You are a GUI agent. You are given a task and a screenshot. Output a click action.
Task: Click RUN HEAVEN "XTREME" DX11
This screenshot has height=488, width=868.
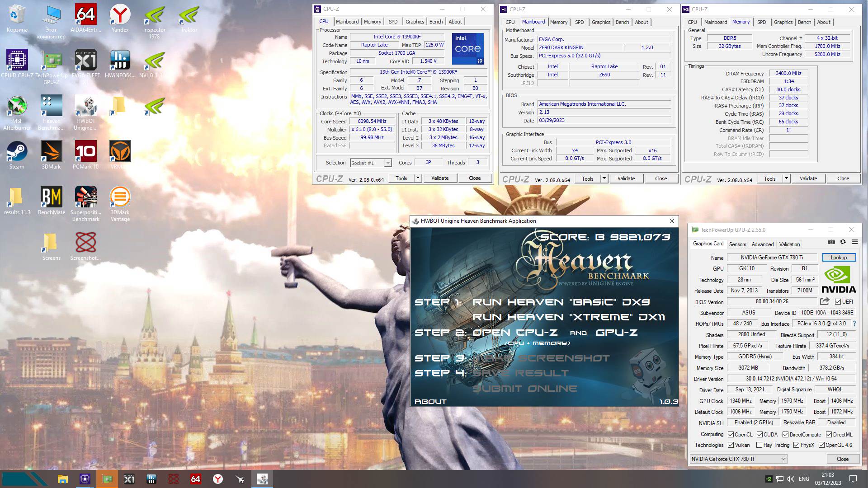569,317
